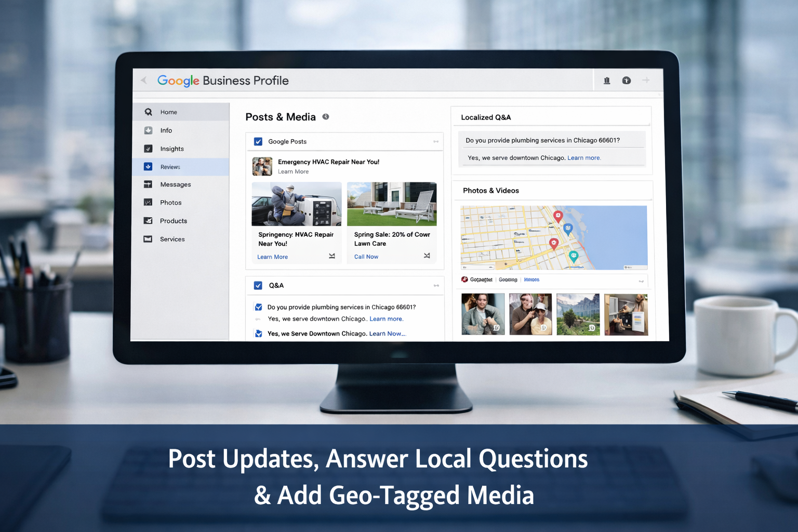The width and height of the screenshot is (798, 532).
Task: Click the plus icon in header
Action: click(646, 80)
